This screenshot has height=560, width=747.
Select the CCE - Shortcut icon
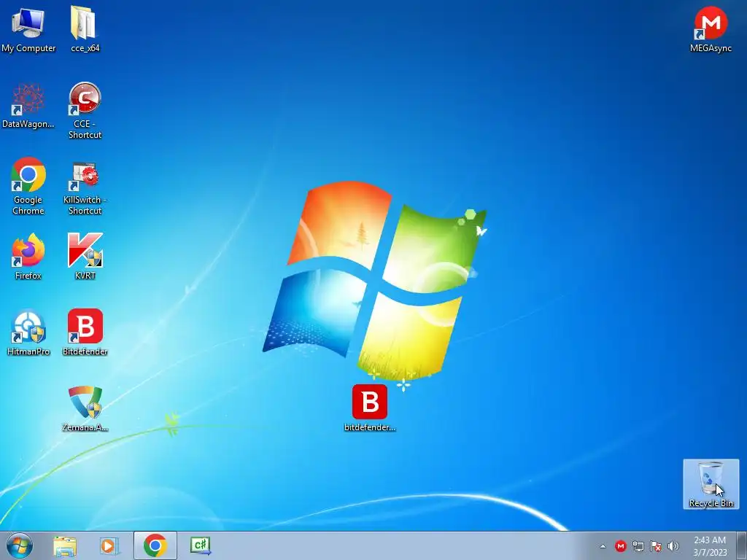85,111
